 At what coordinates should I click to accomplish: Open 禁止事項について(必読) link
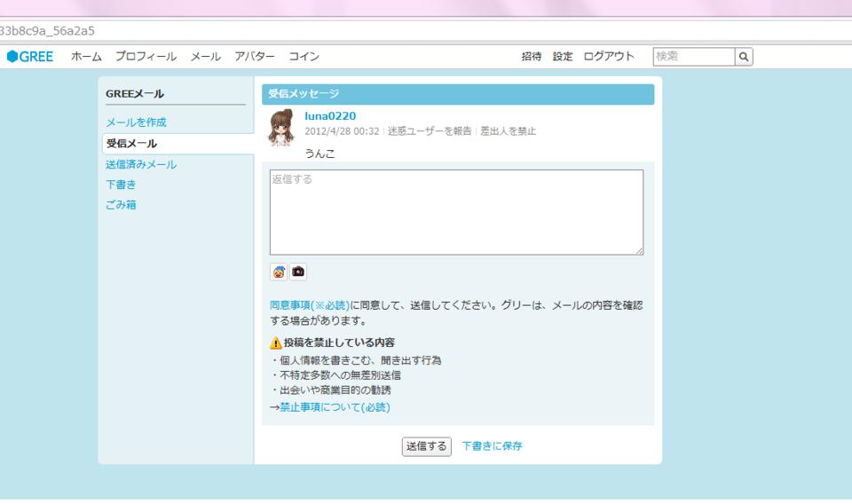pyautogui.click(x=335, y=407)
